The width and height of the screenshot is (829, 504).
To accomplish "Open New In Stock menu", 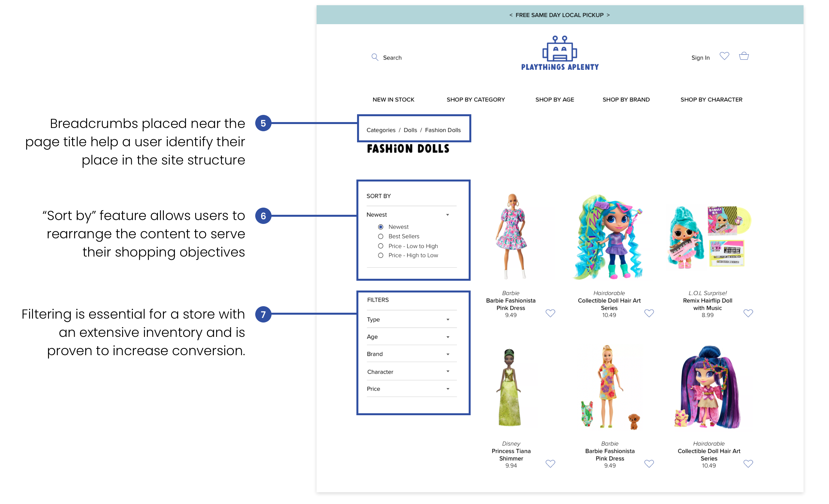I will pos(393,100).
